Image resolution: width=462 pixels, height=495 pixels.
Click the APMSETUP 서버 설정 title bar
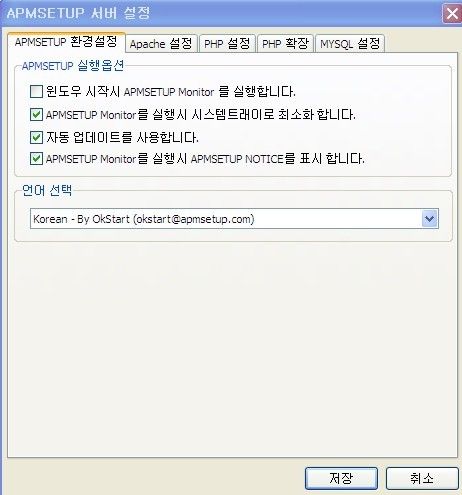[x=220, y=13]
